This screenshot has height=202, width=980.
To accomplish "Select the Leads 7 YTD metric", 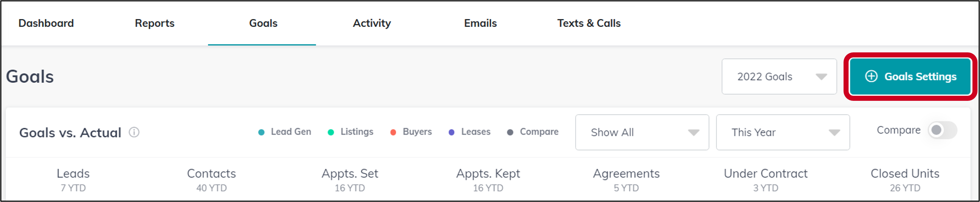I will coord(73,180).
